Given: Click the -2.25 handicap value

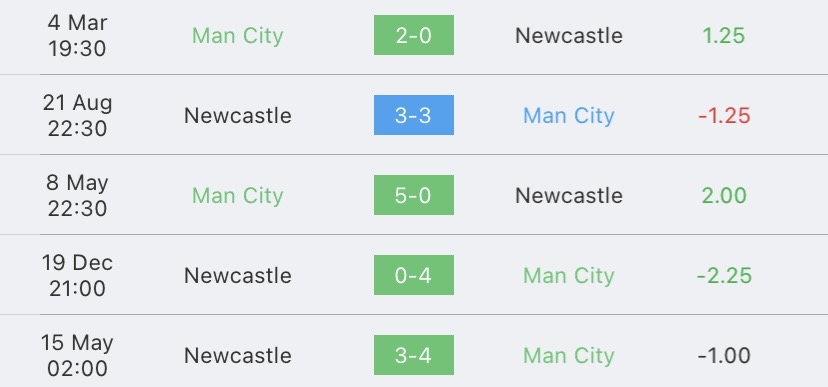Looking at the screenshot, I should [724, 276].
